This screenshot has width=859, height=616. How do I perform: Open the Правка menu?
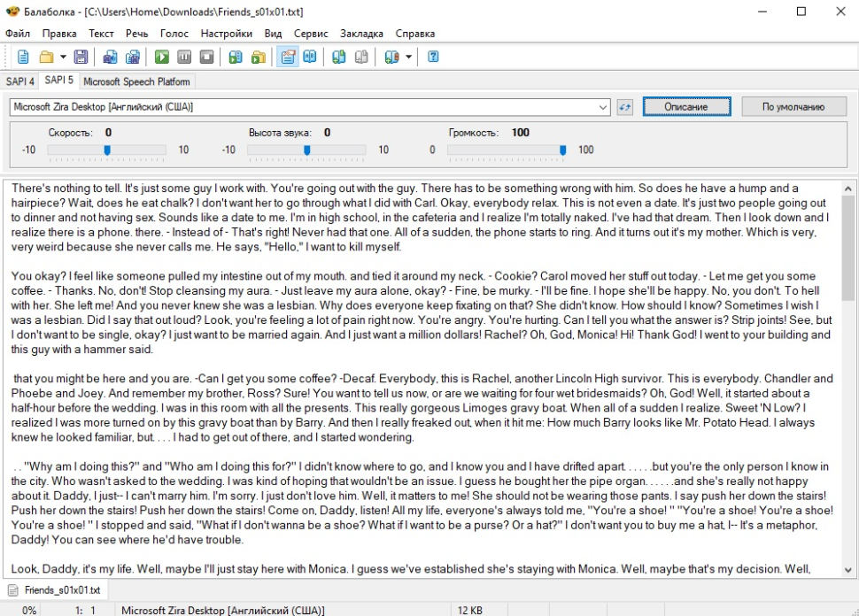coord(59,34)
